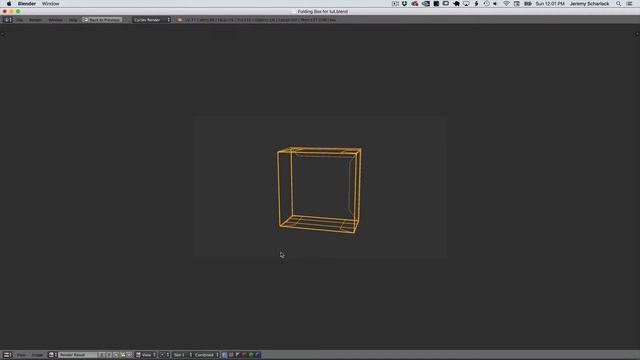
Task: Show blue channel only
Action: [x=257, y=355]
